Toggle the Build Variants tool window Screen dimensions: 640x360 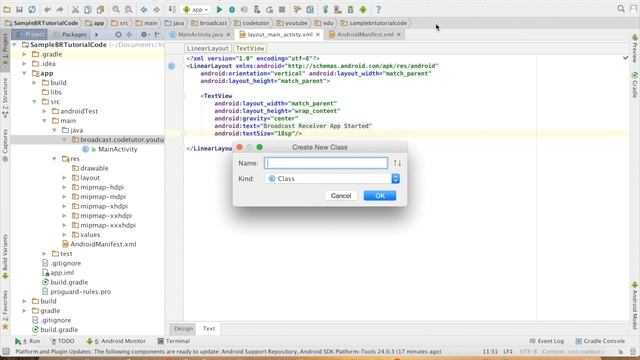tap(5, 257)
